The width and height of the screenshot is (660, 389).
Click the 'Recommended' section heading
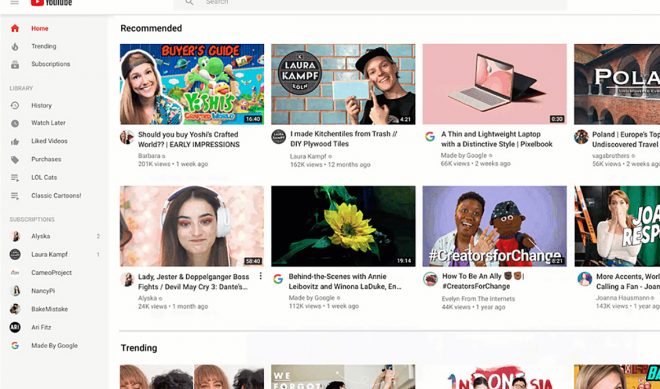(x=151, y=28)
